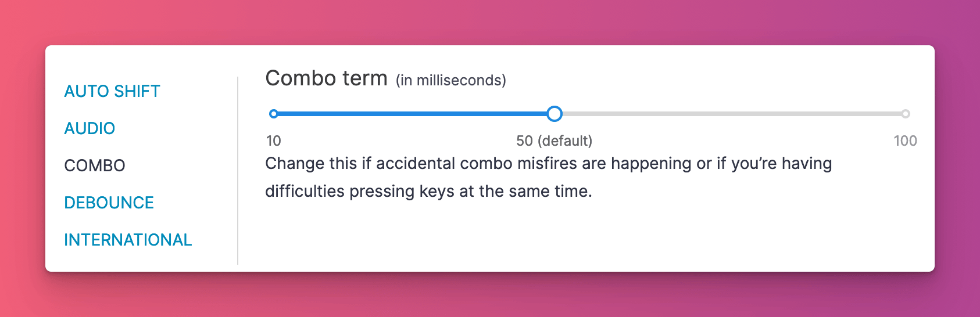
Task: Click the word "misfires" in the description
Action: [x=547, y=164]
